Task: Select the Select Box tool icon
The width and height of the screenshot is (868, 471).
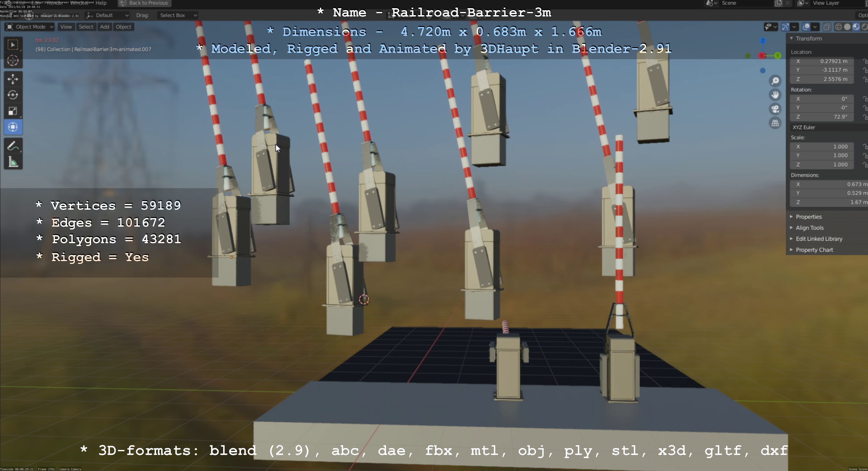Action: tap(13, 45)
